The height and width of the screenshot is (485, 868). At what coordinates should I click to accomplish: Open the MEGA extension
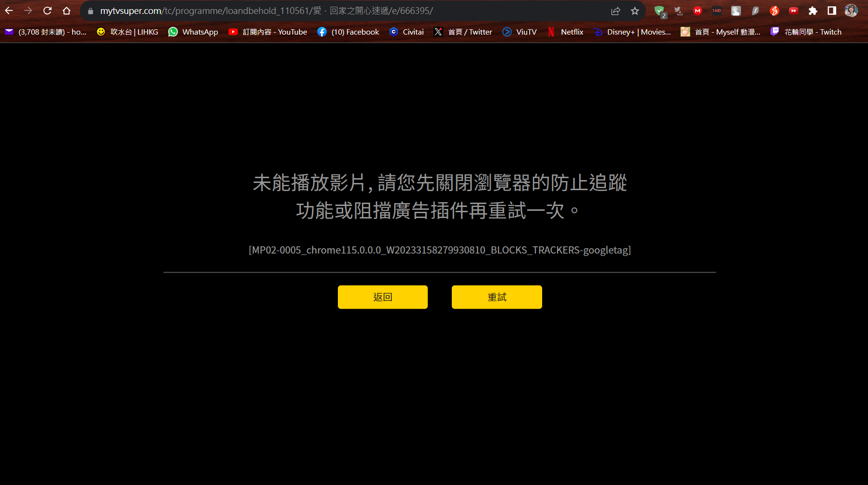pyautogui.click(x=697, y=11)
